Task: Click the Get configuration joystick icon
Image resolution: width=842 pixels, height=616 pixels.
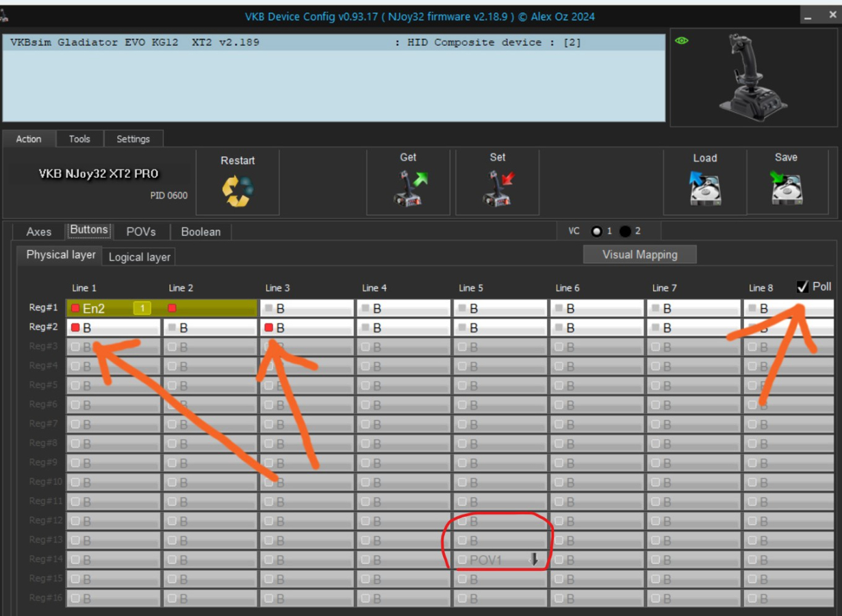Action: pyautogui.click(x=410, y=189)
